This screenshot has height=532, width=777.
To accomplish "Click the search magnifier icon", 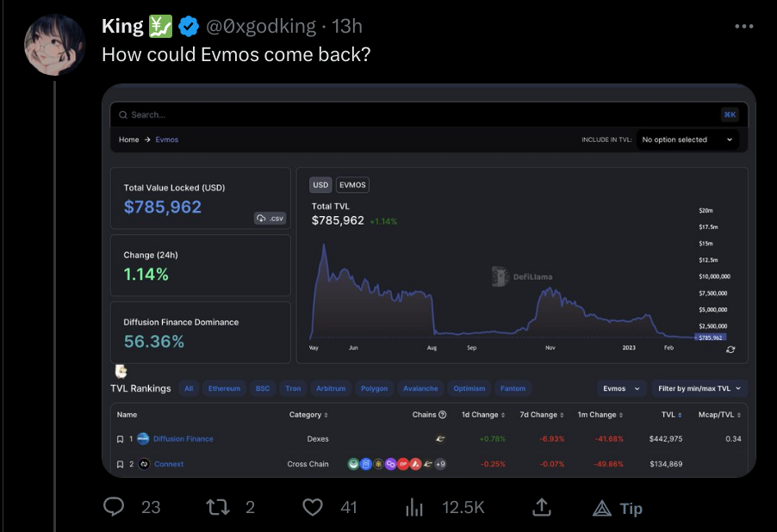I will click(123, 114).
